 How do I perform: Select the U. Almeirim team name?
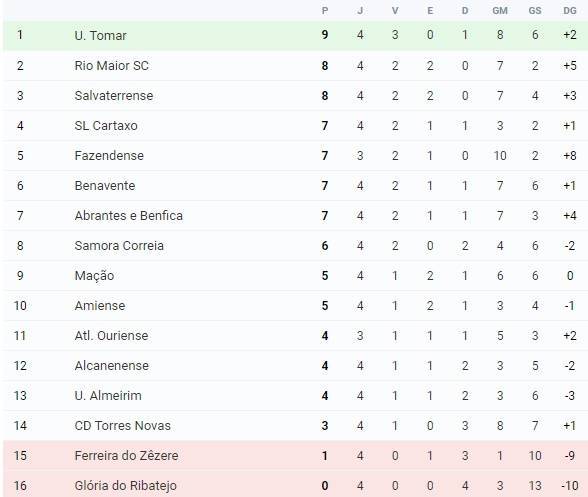pos(108,396)
